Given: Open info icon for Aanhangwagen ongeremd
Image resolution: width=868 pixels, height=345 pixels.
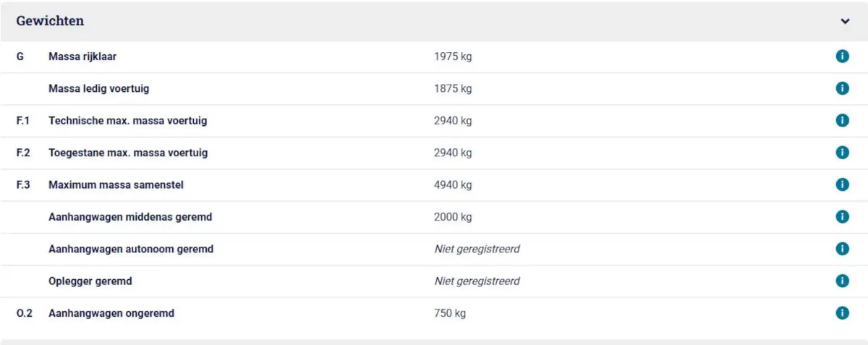Looking at the screenshot, I should point(842,312).
